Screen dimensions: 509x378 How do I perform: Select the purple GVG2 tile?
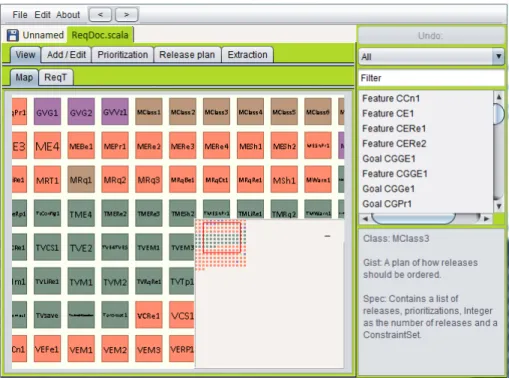(x=81, y=112)
